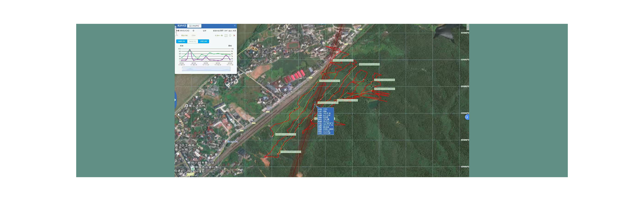Viewport: 644px width, 201px height.
Task: Click the 4.3km track length value
Action: (217, 36)
